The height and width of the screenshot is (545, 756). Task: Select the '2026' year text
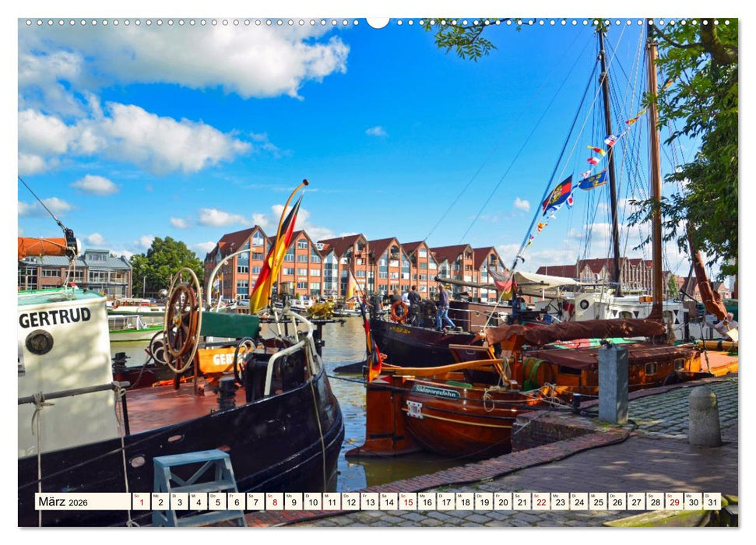tap(76, 503)
